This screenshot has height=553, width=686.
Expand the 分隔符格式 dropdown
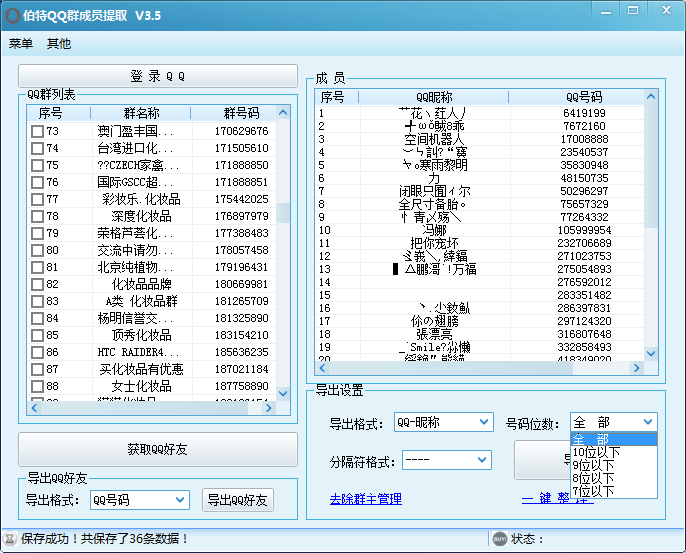point(446,461)
